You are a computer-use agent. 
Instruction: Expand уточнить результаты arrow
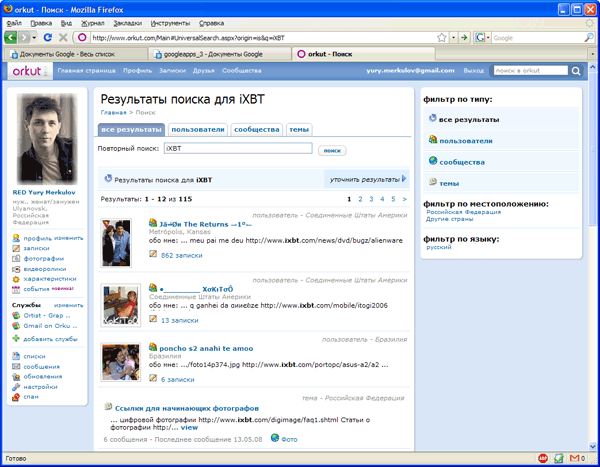tap(404, 179)
